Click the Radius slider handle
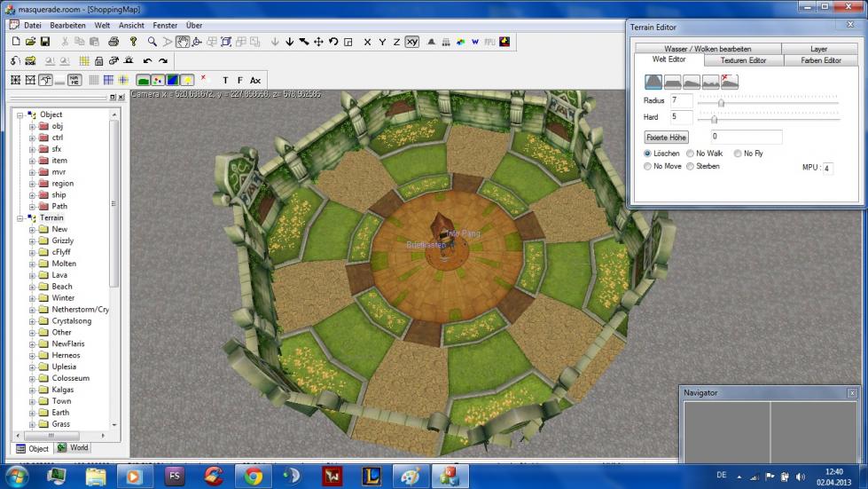 (721, 103)
